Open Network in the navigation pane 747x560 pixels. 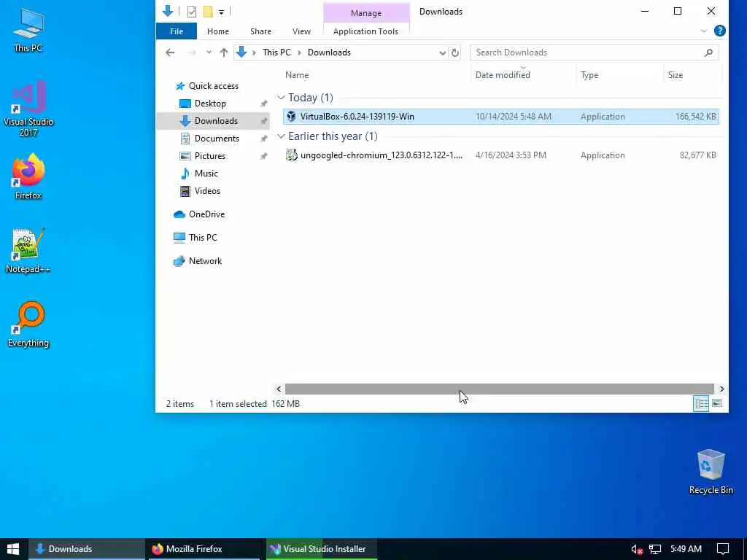click(x=205, y=261)
